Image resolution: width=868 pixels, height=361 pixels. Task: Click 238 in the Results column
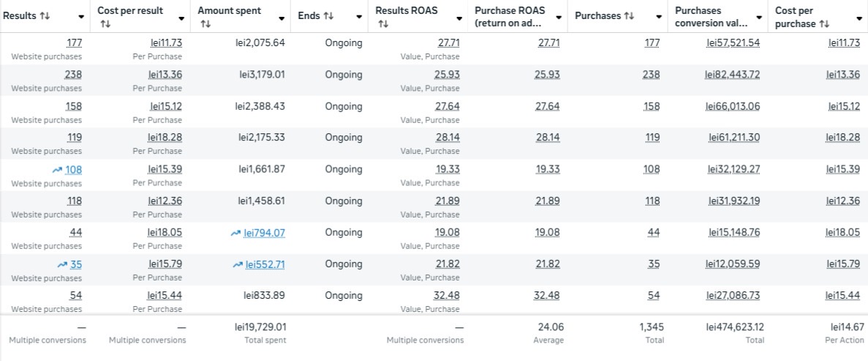(73, 75)
